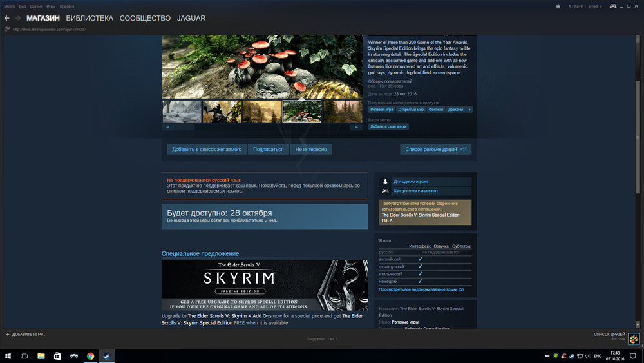The image size is (644, 363).
Task: Click the plus icon next to ДОБАВИТЬ ИГРУ
Action: point(7,334)
